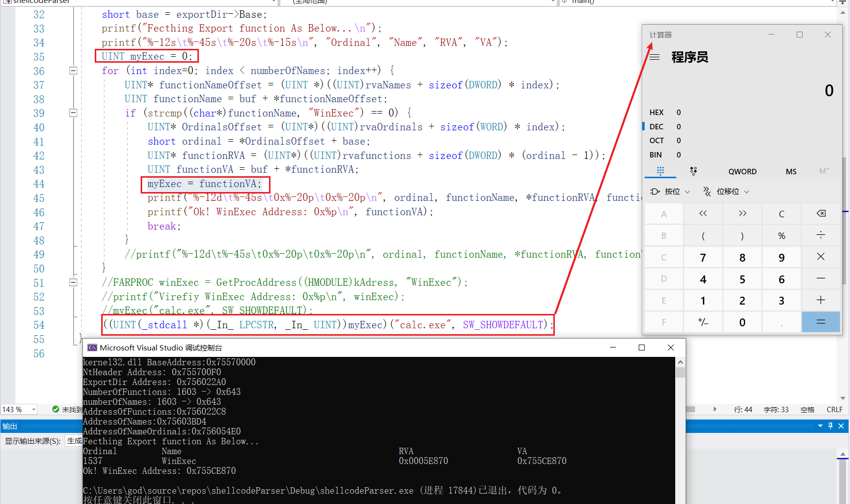Screen dimensions: 850x504
Task: Toggle QWORD word size in calculator
Action: pyautogui.click(x=742, y=171)
